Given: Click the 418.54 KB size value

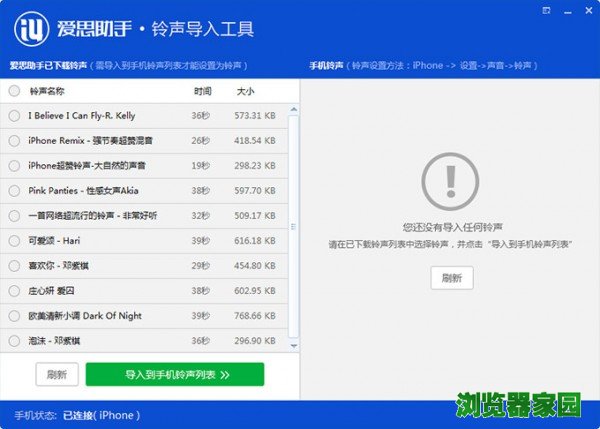Looking at the screenshot, I should point(255,141).
